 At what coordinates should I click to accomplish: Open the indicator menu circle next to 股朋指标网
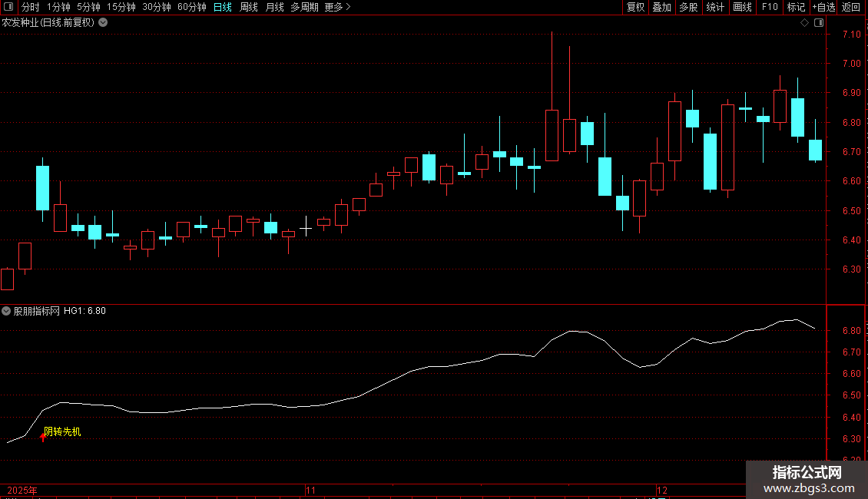pos(6,311)
